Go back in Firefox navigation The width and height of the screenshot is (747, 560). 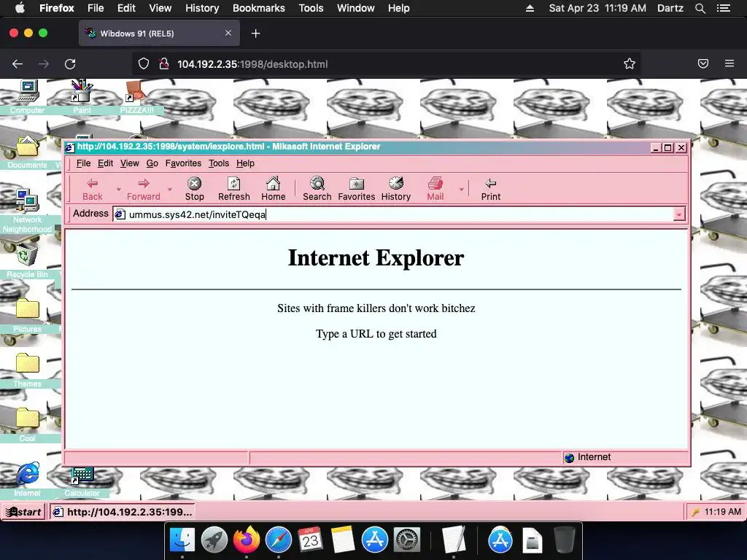18,64
